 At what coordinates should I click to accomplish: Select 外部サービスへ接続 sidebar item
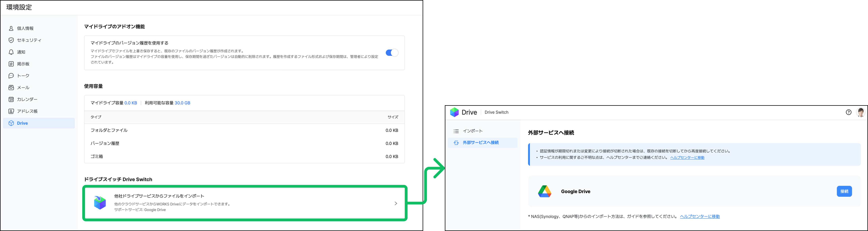(480, 143)
